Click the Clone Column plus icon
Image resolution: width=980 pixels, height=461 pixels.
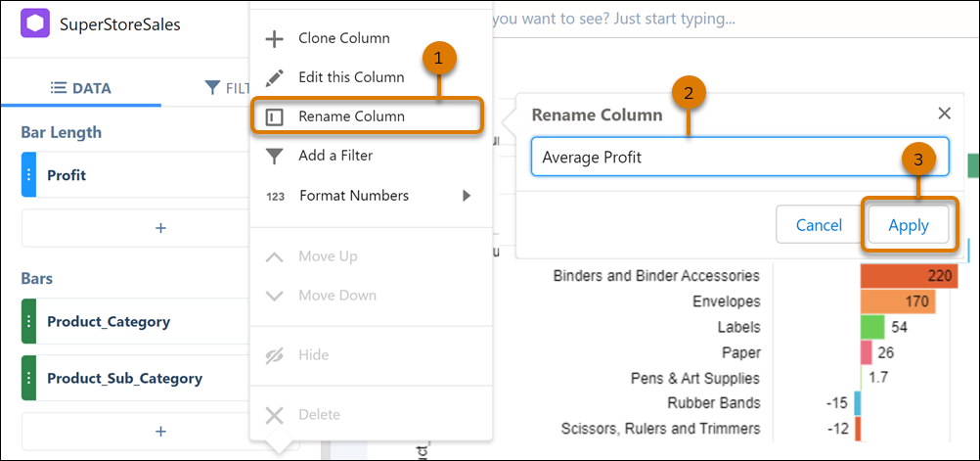(275, 39)
